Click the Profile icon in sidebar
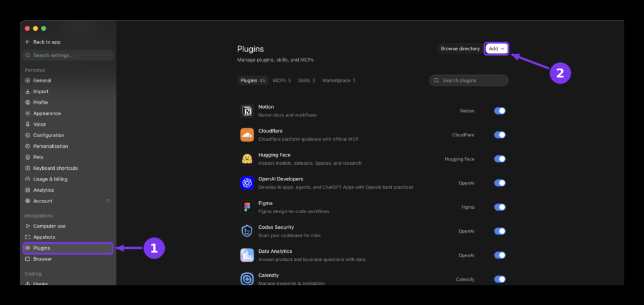 point(28,103)
